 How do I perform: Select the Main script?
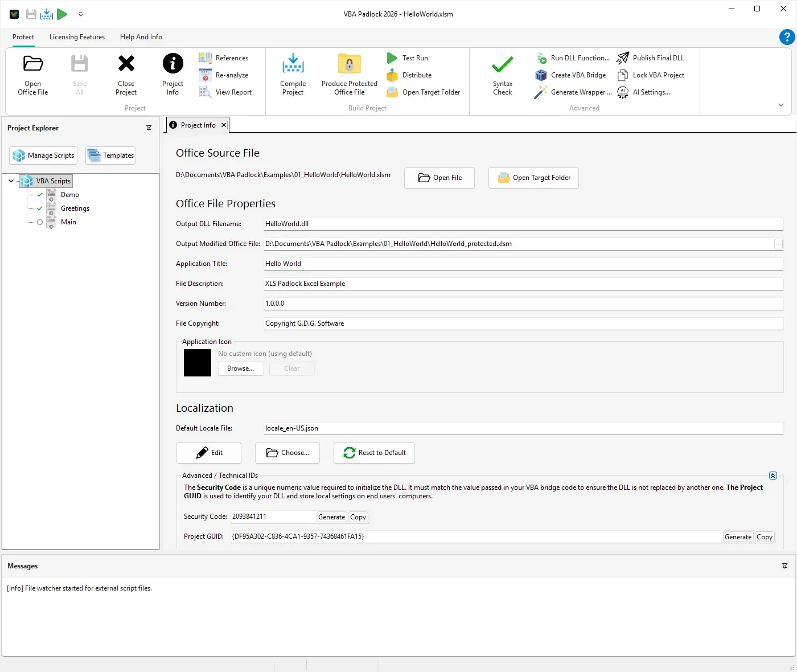click(x=68, y=222)
